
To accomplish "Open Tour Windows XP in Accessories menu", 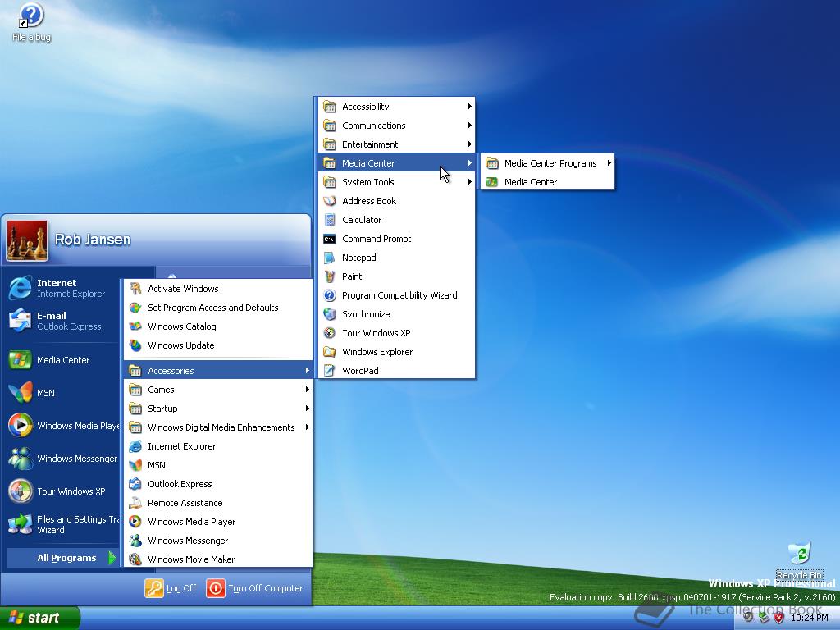I will click(396, 333).
